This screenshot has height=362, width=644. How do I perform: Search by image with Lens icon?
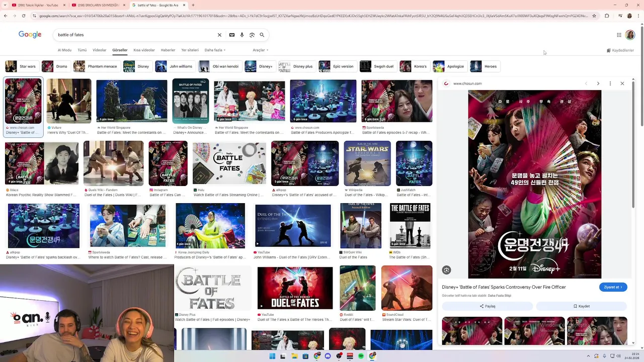tap(252, 35)
